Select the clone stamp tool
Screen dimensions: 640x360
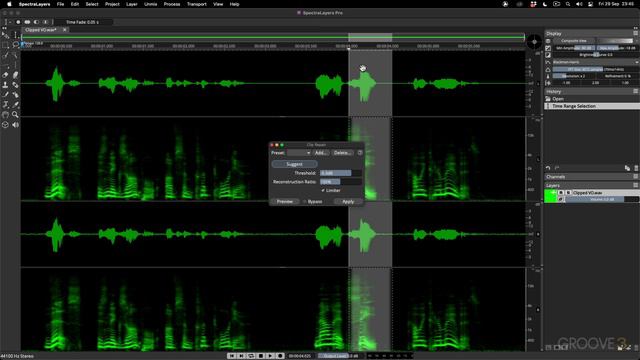point(5,85)
